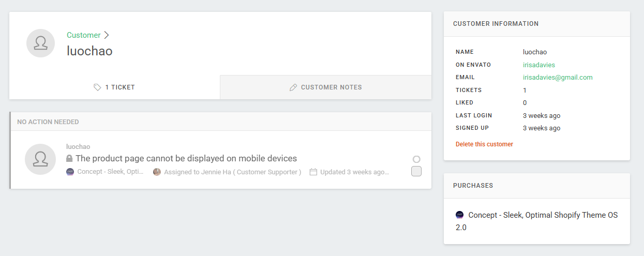
Task: Click the irisadavies@gmail.com email link
Action: [x=558, y=78]
